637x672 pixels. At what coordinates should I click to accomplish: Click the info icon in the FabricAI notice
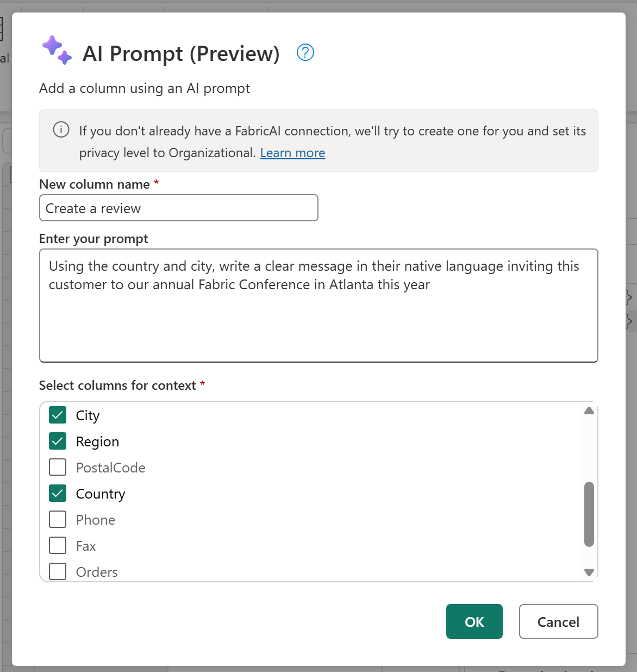tap(61, 130)
